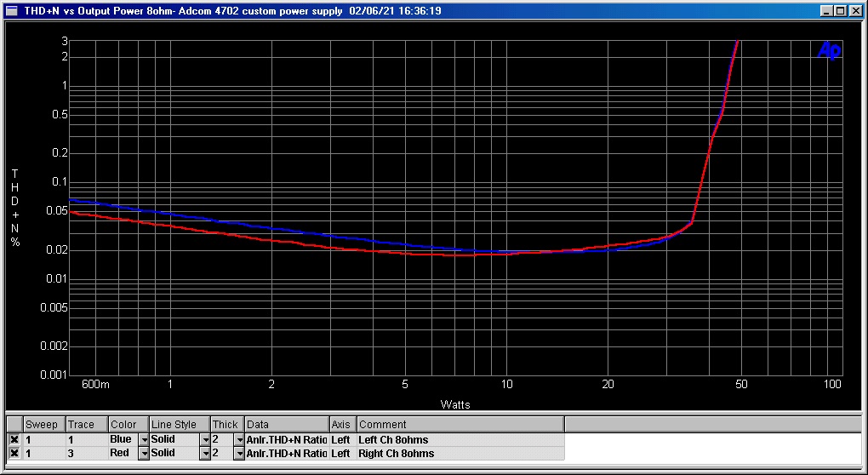Click 'Red' color value cell
Viewport: 868px width, 475px height.
pos(123,454)
